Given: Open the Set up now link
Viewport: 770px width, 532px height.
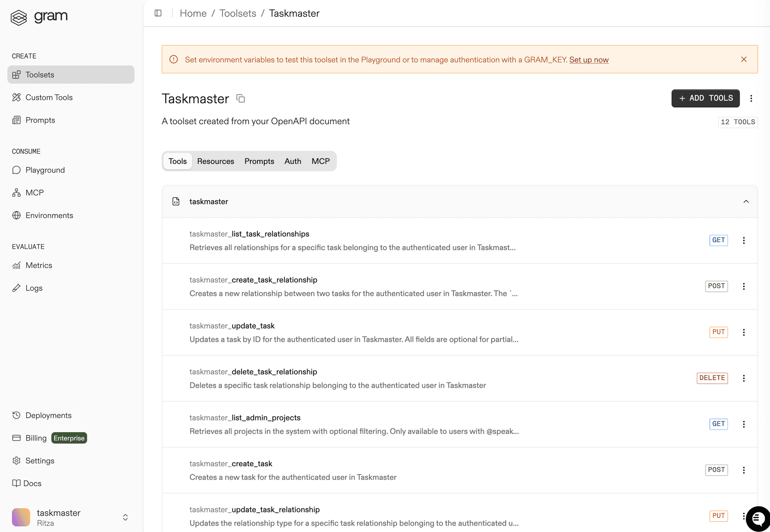Looking at the screenshot, I should click(x=589, y=59).
